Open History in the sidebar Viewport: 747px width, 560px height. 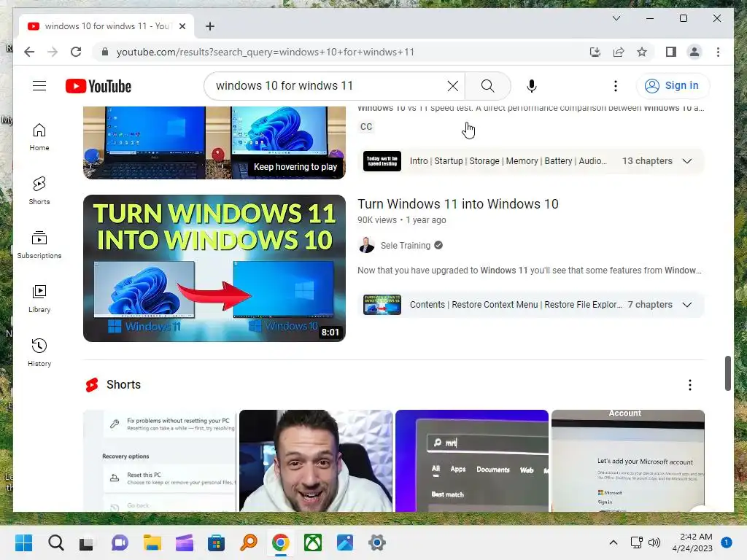39,352
